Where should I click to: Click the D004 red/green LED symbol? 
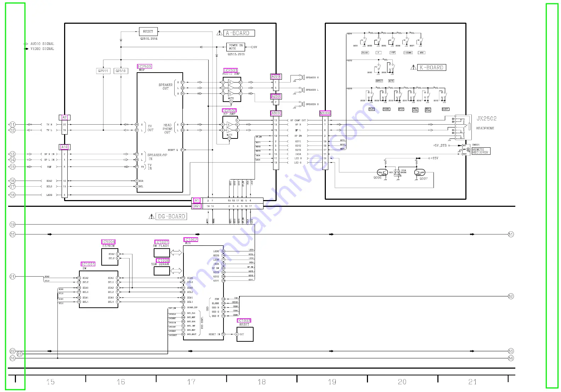tap(397, 172)
